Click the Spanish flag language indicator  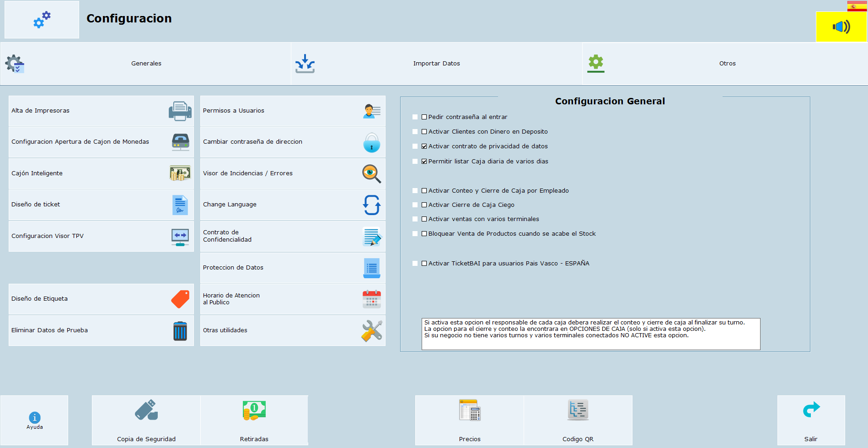point(857,6)
